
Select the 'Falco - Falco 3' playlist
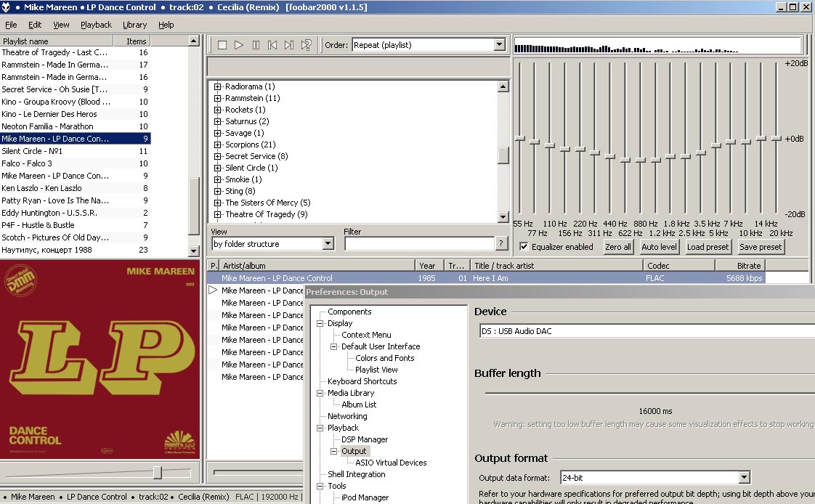[76, 163]
